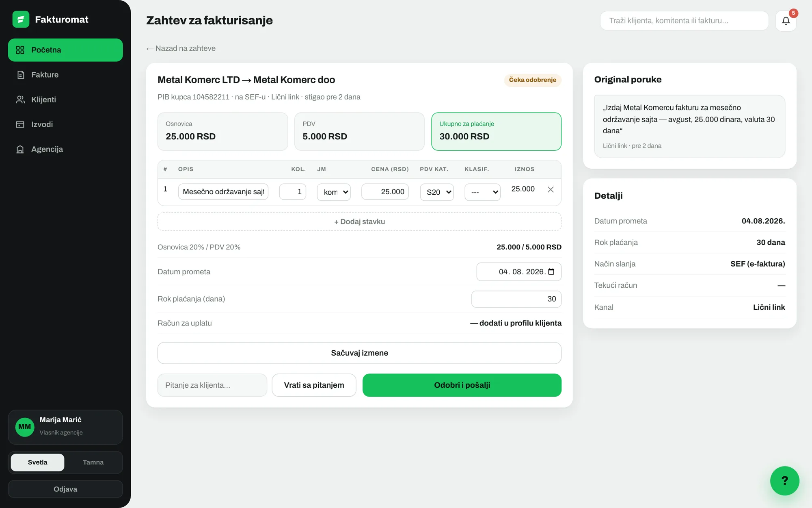Viewport: 812px width, 508px height.
Task: Remove the invoice item with the X
Action: [551, 189]
